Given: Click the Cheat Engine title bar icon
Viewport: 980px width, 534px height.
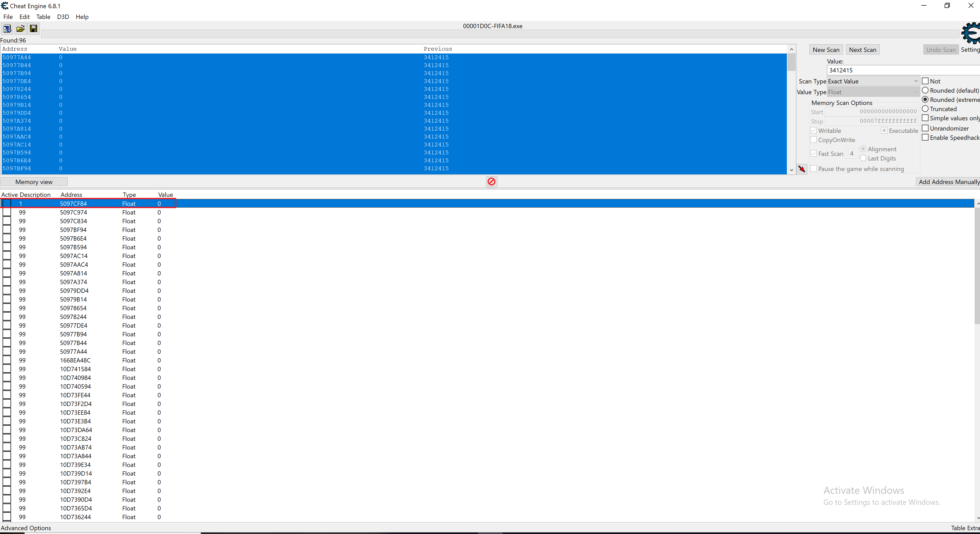Looking at the screenshot, I should click(5, 6).
